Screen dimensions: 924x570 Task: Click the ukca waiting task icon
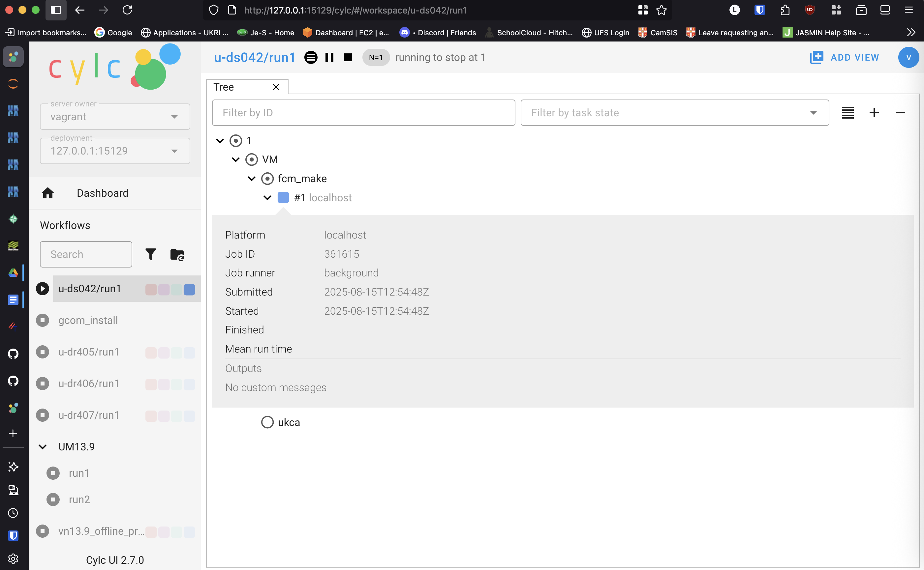pyautogui.click(x=267, y=422)
